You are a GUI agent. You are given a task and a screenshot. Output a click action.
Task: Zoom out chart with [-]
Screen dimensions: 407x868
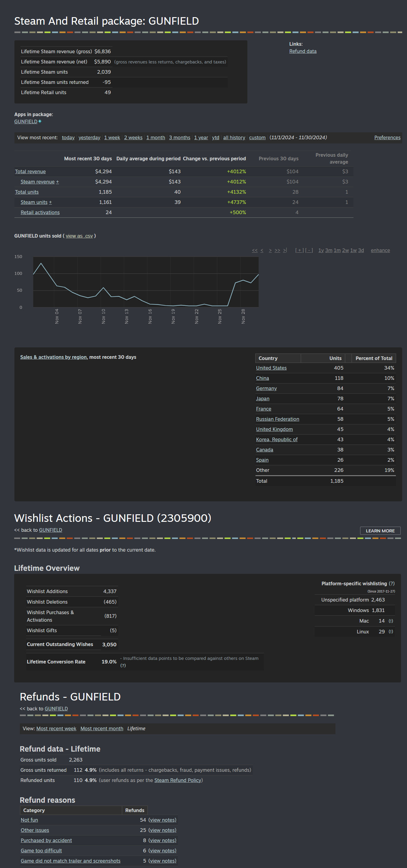309,250
